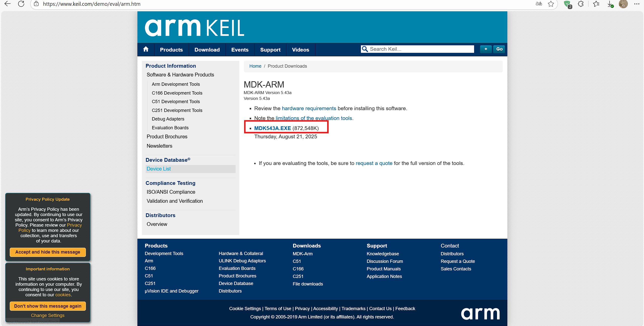The image size is (644, 326).
Task: Open footer ULINK Debug Adaptors link
Action: pyautogui.click(x=242, y=261)
